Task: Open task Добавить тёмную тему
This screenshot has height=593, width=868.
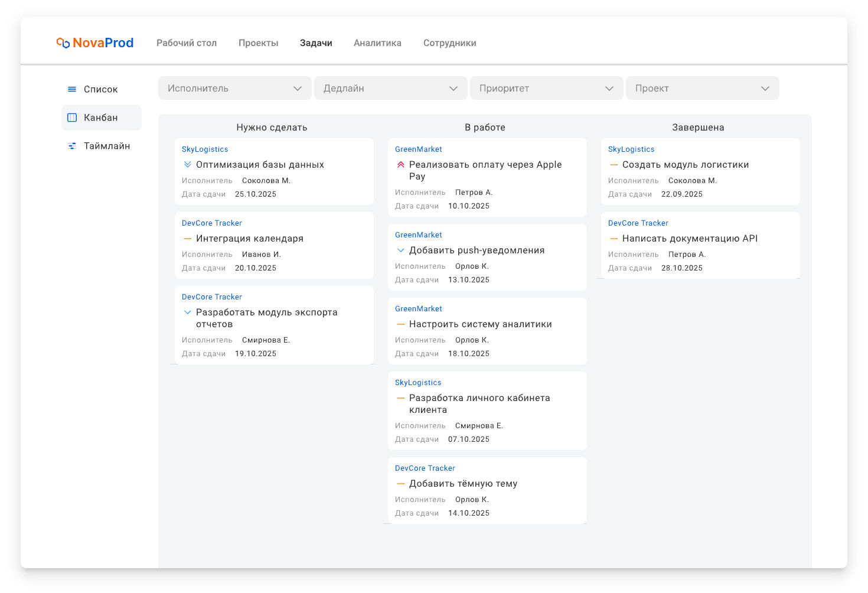Action: click(464, 484)
